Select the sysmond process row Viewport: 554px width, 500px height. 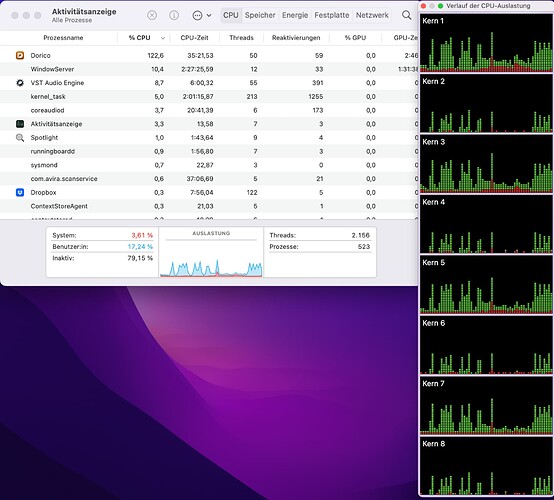point(209,165)
